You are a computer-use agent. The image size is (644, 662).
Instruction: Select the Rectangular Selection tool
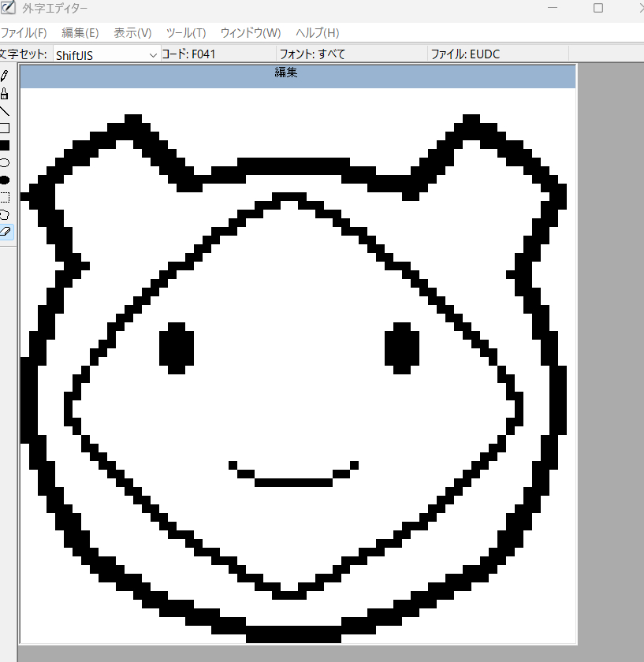pos(4,197)
